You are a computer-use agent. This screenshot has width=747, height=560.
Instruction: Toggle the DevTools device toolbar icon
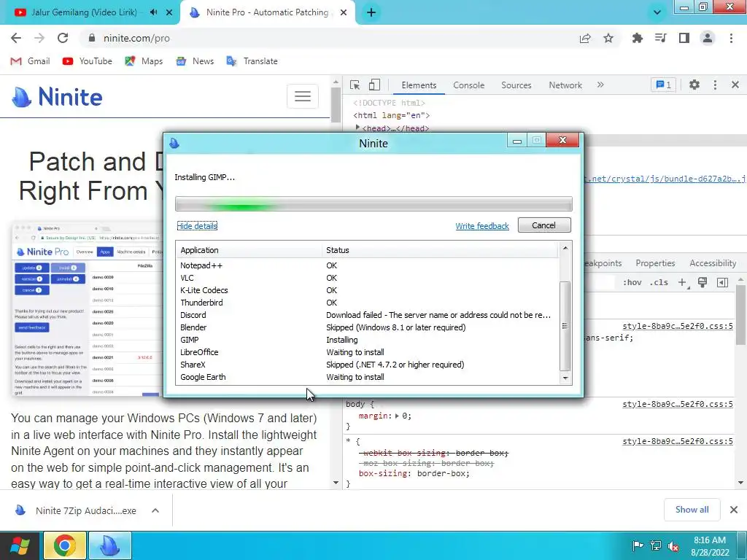coord(374,85)
